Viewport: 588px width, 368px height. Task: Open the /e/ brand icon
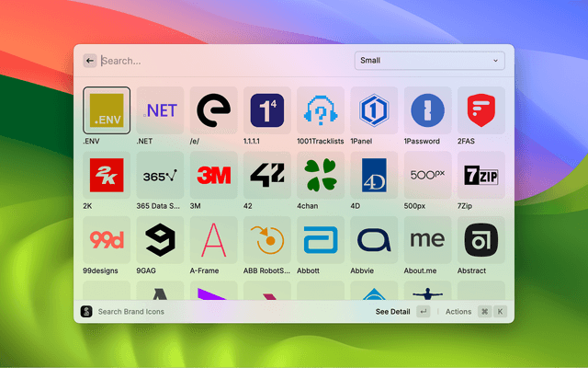(214, 110)
